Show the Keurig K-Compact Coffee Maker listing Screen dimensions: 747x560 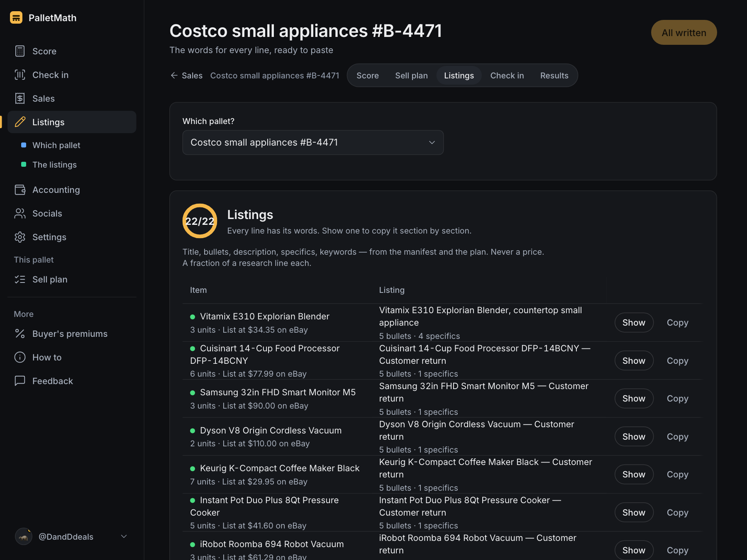[x=634, y=474]
